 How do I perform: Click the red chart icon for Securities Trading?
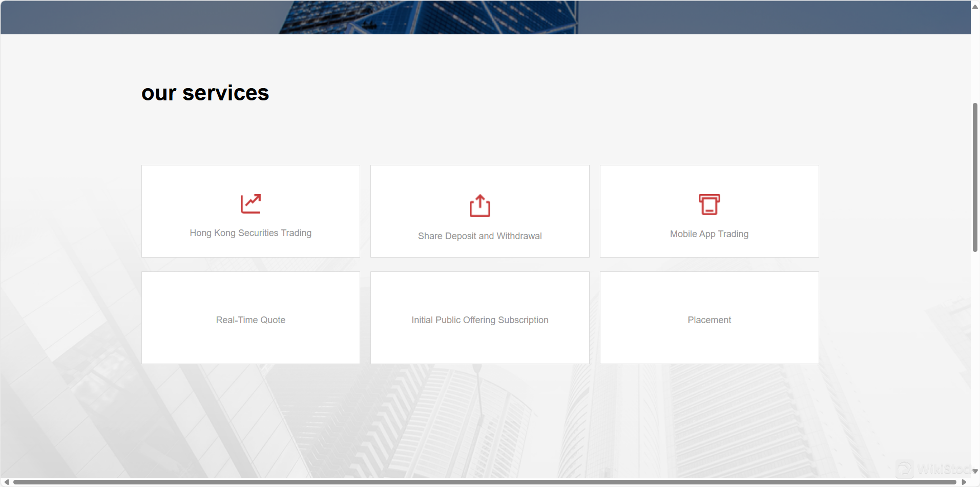click(x=251, y=204)
